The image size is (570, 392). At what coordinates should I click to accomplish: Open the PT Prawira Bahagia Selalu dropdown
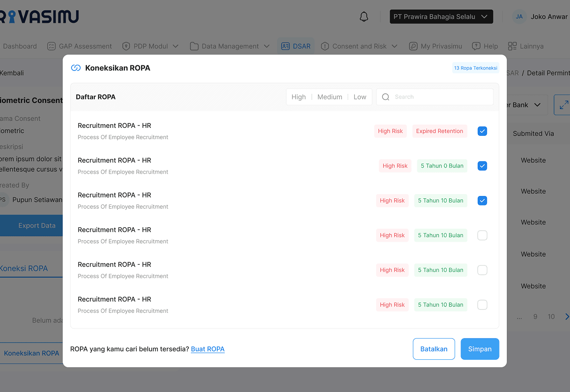point(441,17)
